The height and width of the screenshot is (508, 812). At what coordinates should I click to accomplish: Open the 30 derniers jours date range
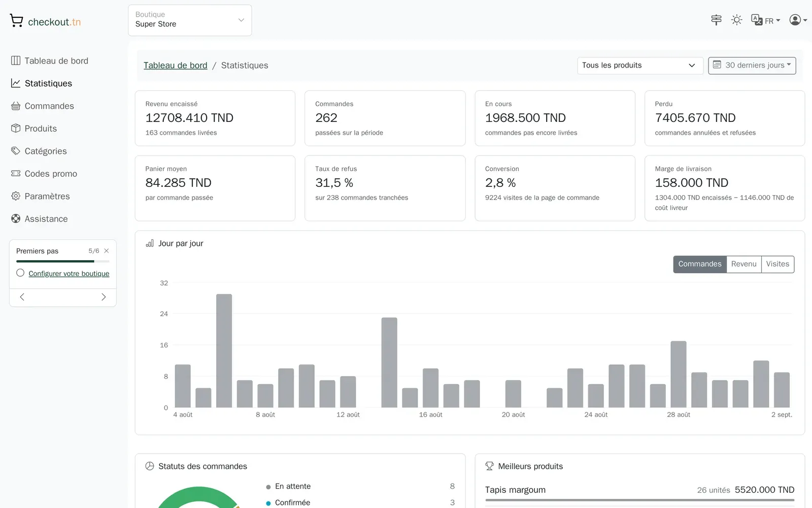752,66
